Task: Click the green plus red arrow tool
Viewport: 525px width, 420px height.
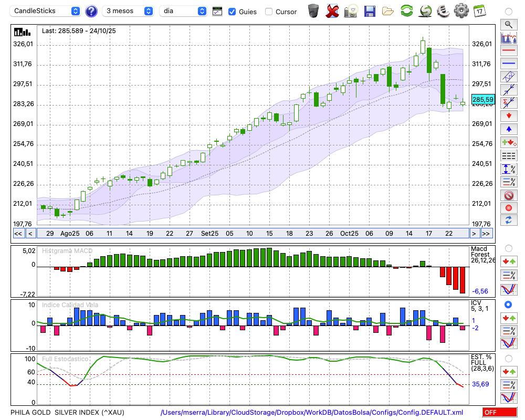Action: (509, 143)
